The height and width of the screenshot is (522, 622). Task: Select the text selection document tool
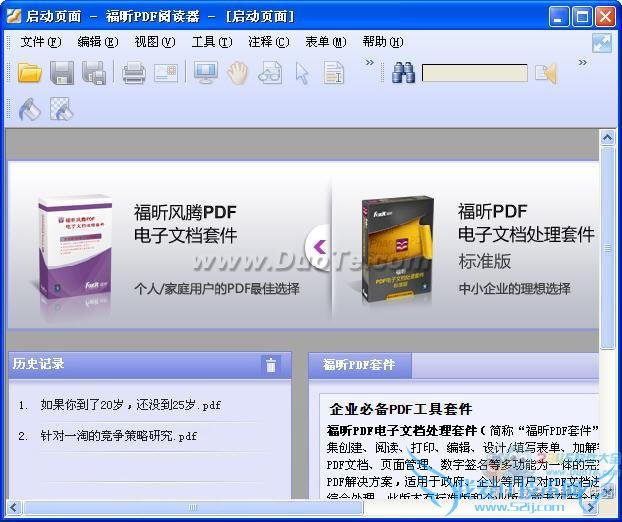click(334, 73)
